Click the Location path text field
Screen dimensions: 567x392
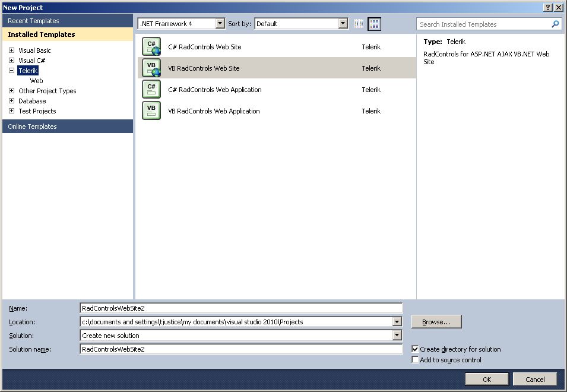[x=236, y=322]
